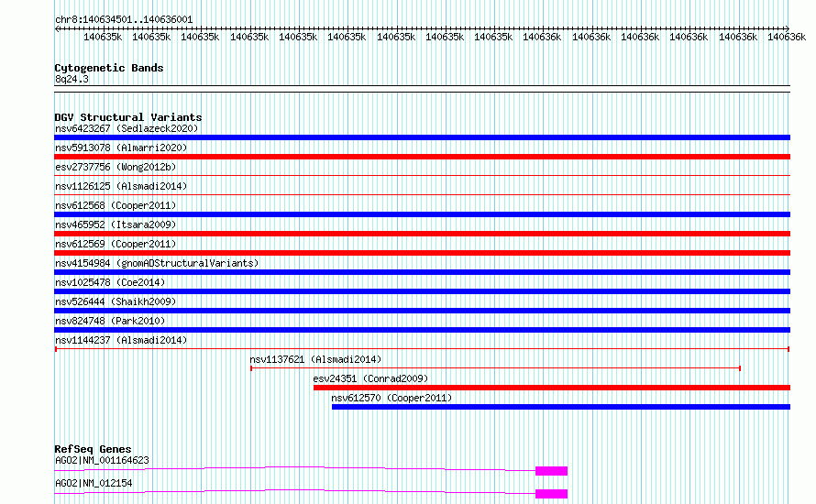Open the nsv1144237 (Alsmadi2014) label
The image size is (816, 504).
coord(121,340)
